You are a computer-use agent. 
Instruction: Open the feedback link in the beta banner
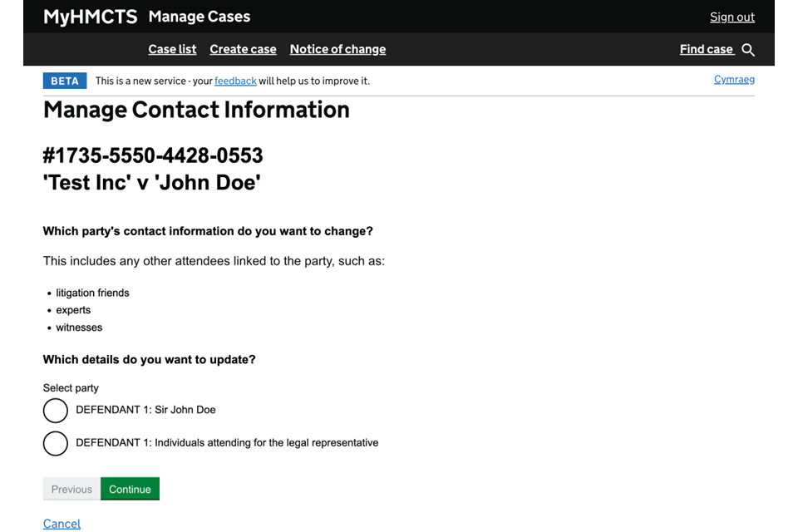[235, 81]
